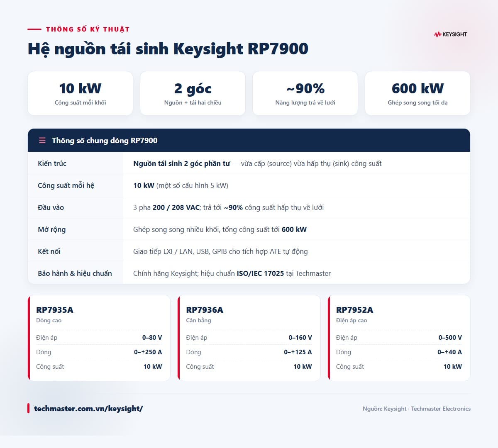498x448 pixels.
Task: Click the 600 kW parallel card
Action: (417, 93)
